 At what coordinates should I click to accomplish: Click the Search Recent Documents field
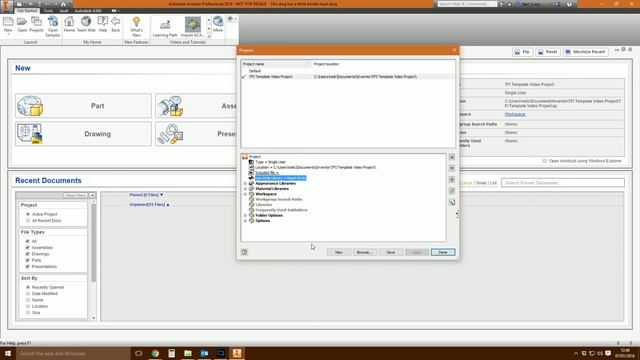563,183
